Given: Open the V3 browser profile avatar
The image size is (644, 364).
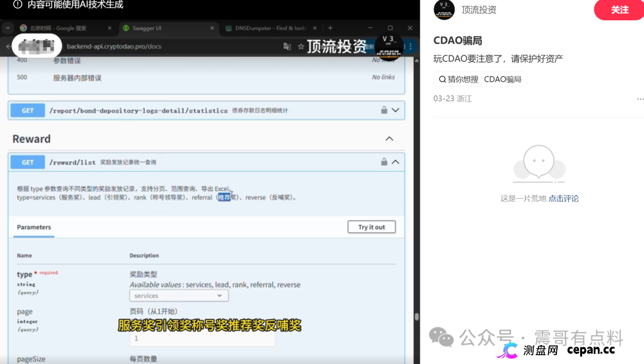Looking at the screenshot, I should [x=389, y=45].
